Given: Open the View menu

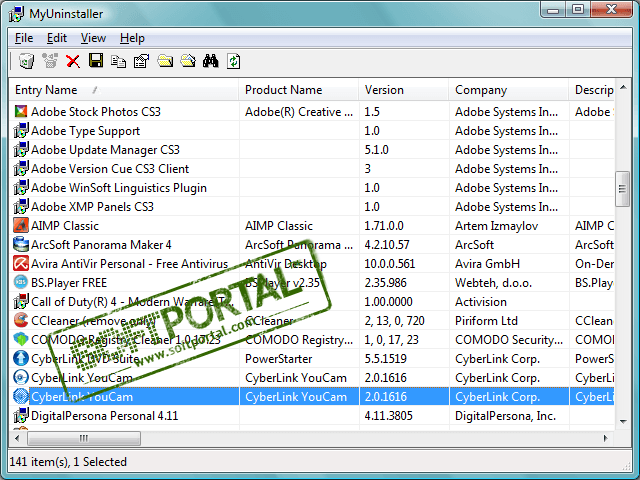Looking at the screenshot, I should tap(93, 38).
